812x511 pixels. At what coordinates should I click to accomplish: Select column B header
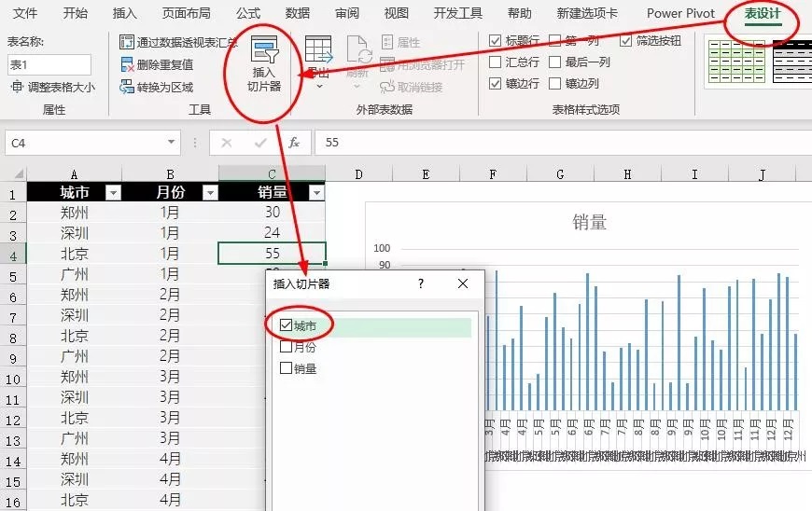click(170, 174)
